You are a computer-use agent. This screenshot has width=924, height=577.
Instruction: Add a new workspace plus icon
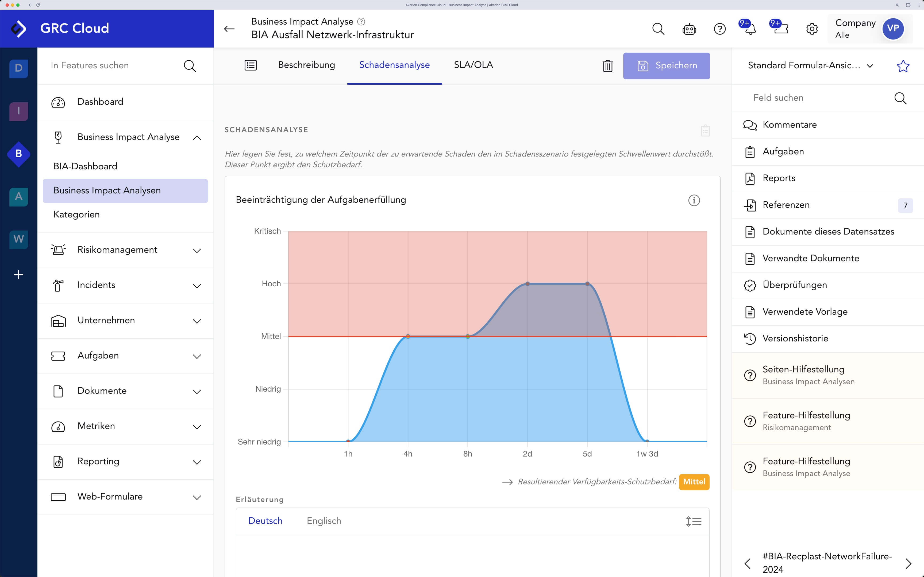(x=18, y=275)
